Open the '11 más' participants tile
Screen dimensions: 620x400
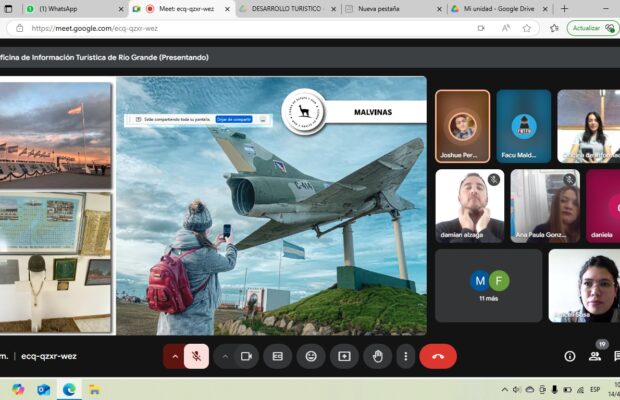pos(489,285)
